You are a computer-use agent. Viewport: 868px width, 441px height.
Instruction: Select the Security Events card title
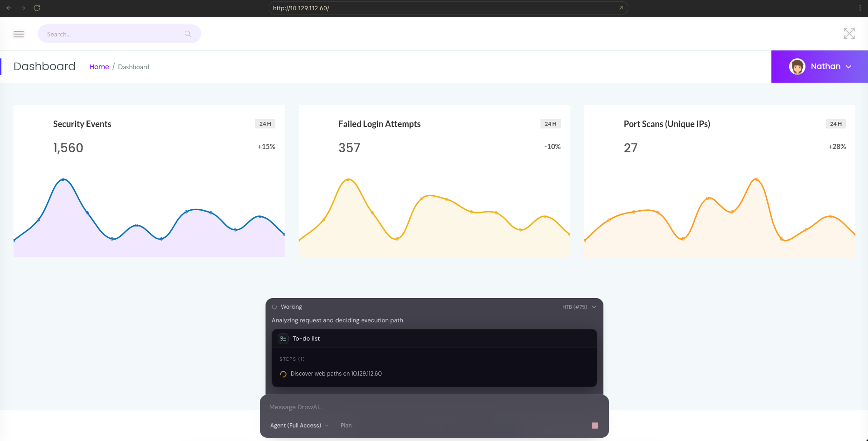click(x=82, y=124)
